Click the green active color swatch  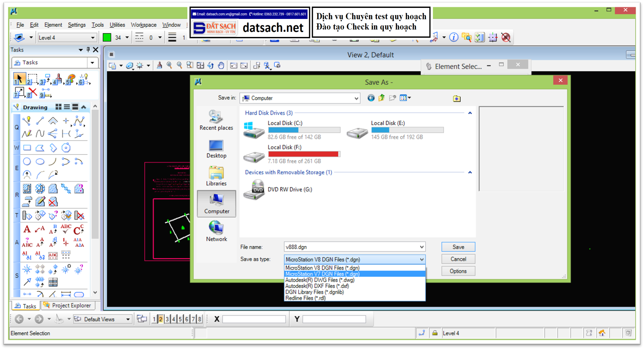tap(107, 38)
